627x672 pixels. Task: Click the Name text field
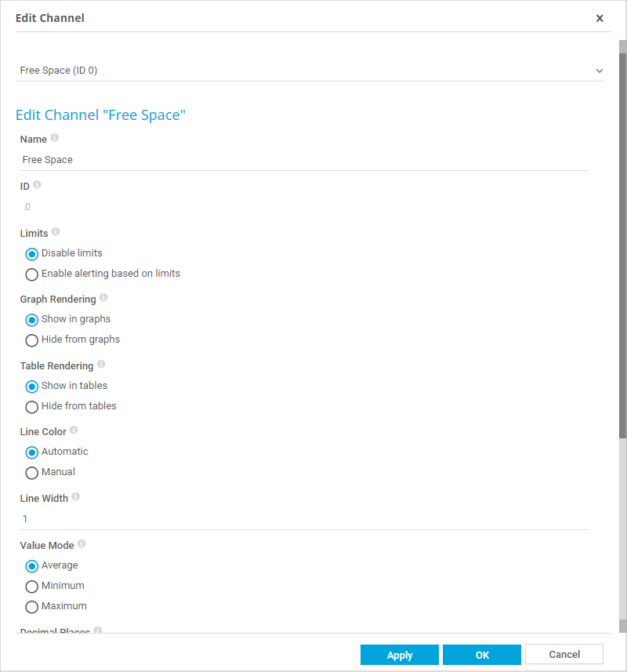(304, 160)
